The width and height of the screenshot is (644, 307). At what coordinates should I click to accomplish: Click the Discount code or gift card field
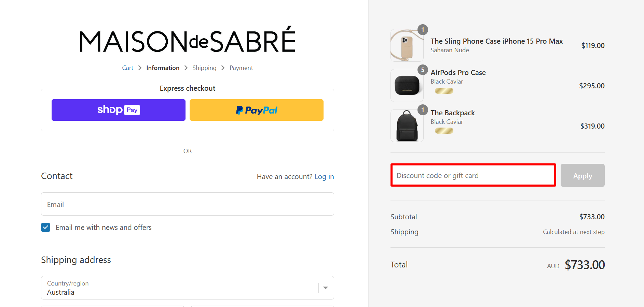[x=473, y=175]
